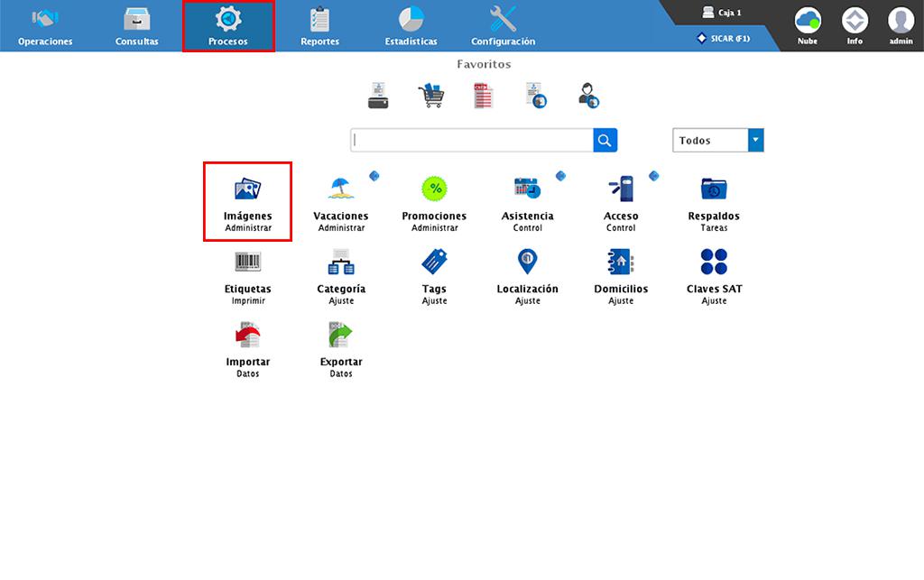The image size is (924, 580).
Task: Open Importar Datos icon
Action: (247, 336)
